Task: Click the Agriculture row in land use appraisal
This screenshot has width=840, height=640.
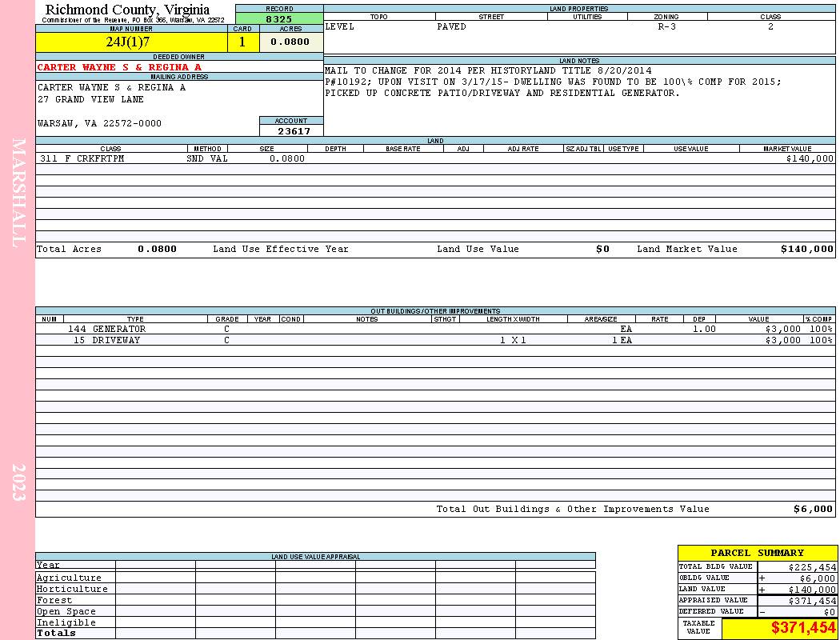Action: coord(315,578)
